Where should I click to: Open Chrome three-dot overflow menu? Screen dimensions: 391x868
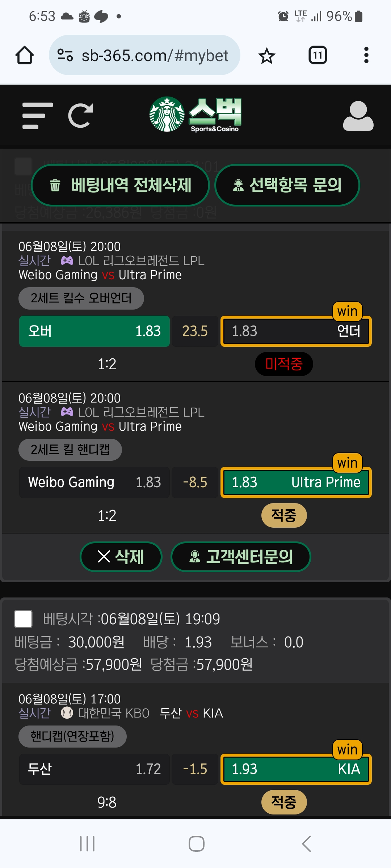pyautogui.click(x=366, y=55)
